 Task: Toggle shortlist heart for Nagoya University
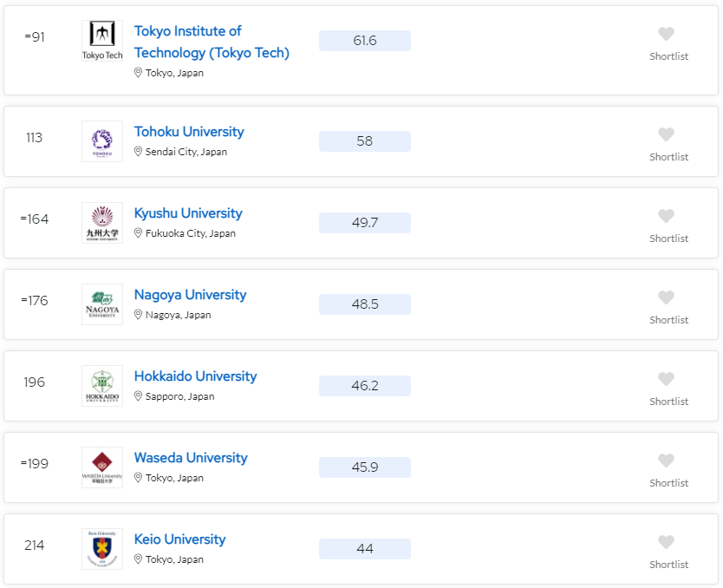(x=666, y=298)
